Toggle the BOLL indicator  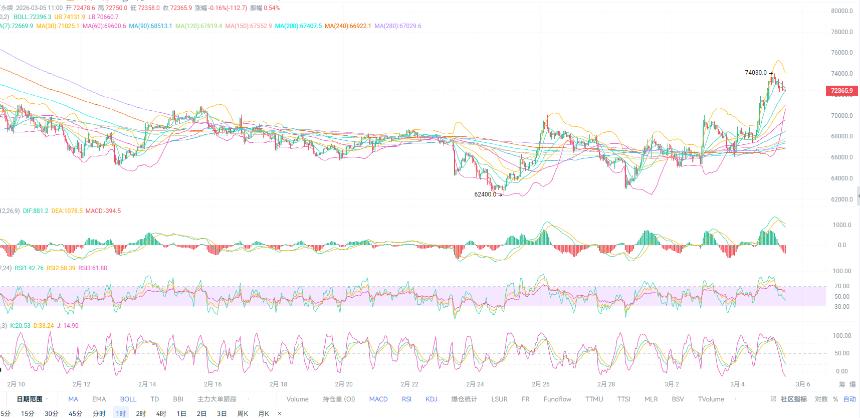128,399
